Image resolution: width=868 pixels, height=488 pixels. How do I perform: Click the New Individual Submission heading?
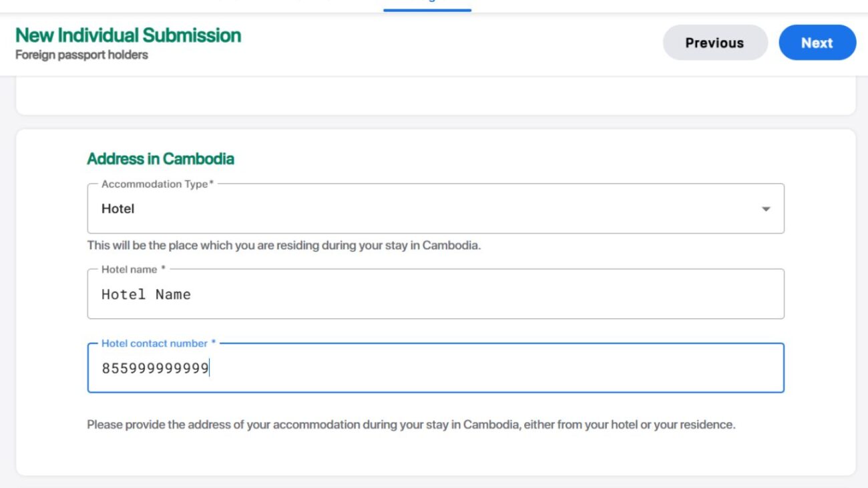coord(128,35)
